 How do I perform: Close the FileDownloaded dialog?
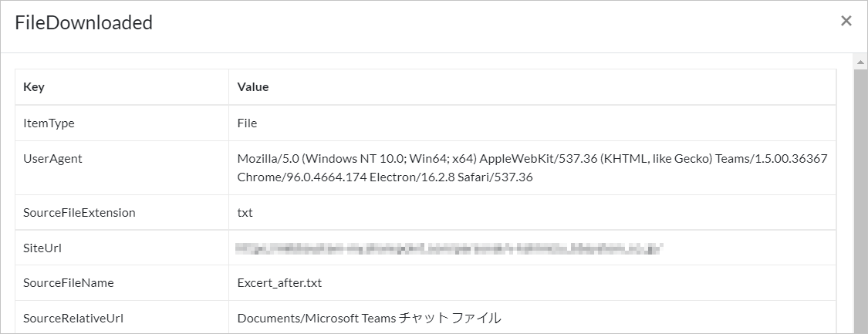tap(846, 21)
